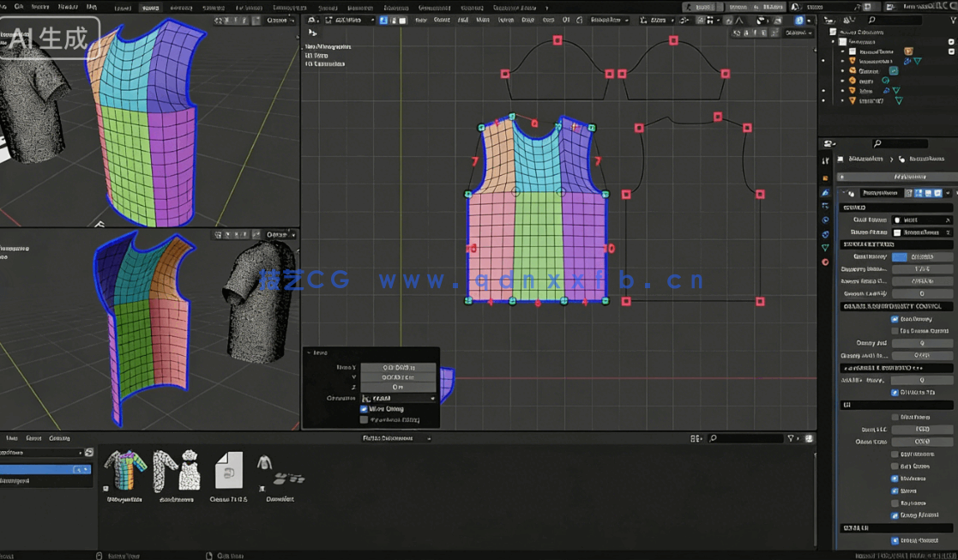Click the Scene Collection icon in the Outliner
Image resolution: width=958 pixels, height=560 pixels.
(834, 32)
